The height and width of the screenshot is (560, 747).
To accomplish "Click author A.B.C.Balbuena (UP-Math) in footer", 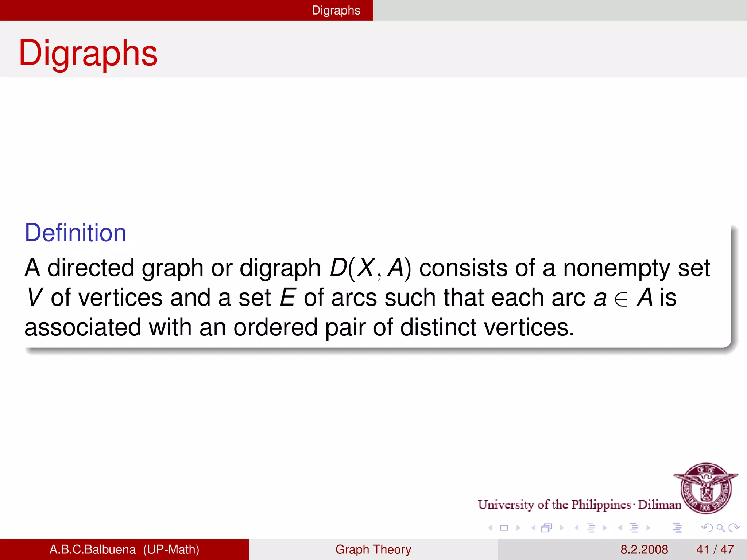I will (x=124, y=549).
